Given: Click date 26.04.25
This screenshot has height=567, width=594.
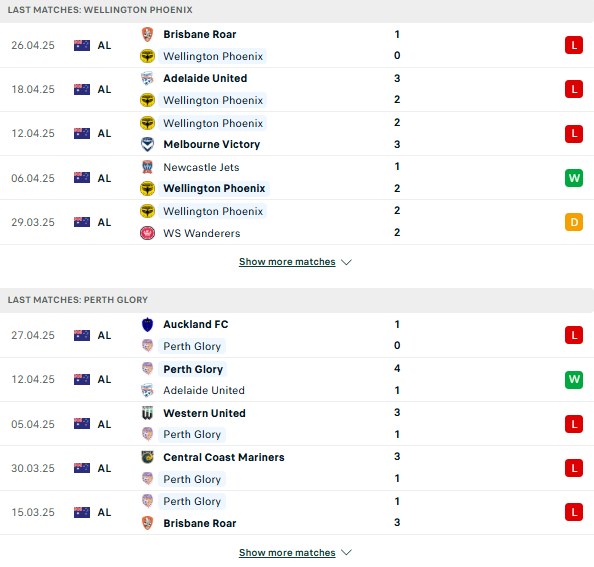Looking at the screenshot, I should pos(33,45).
